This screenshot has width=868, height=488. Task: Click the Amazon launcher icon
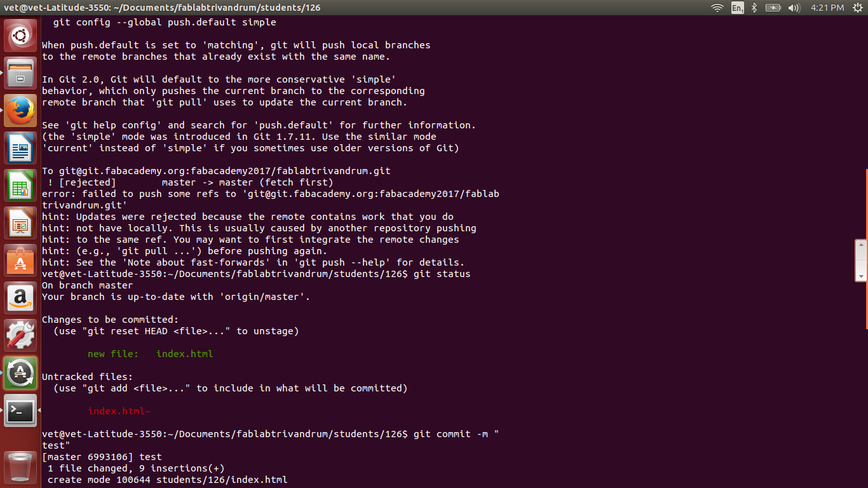pyautogui.click(x=20, y=298)
